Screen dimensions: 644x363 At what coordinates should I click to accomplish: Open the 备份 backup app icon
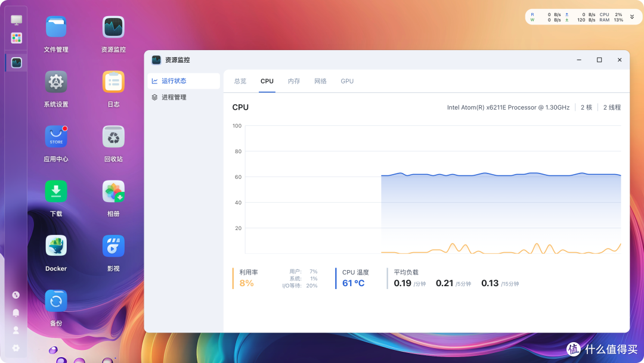click(x=56, y=300)
